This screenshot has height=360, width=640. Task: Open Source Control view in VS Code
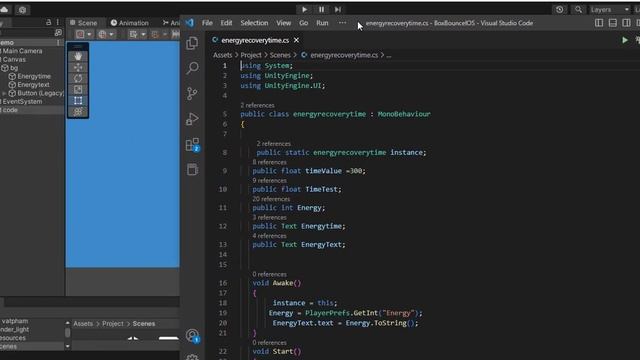coord(192,93)
